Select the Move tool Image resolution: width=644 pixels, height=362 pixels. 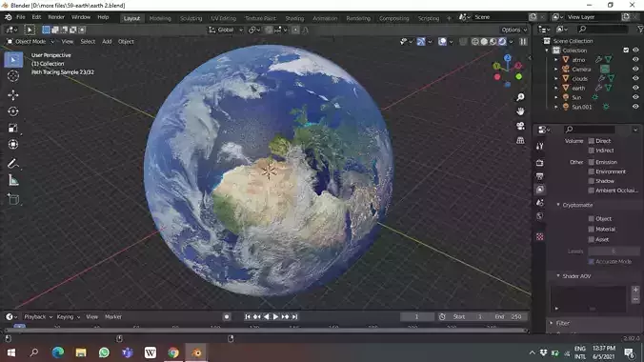[13, 95]
